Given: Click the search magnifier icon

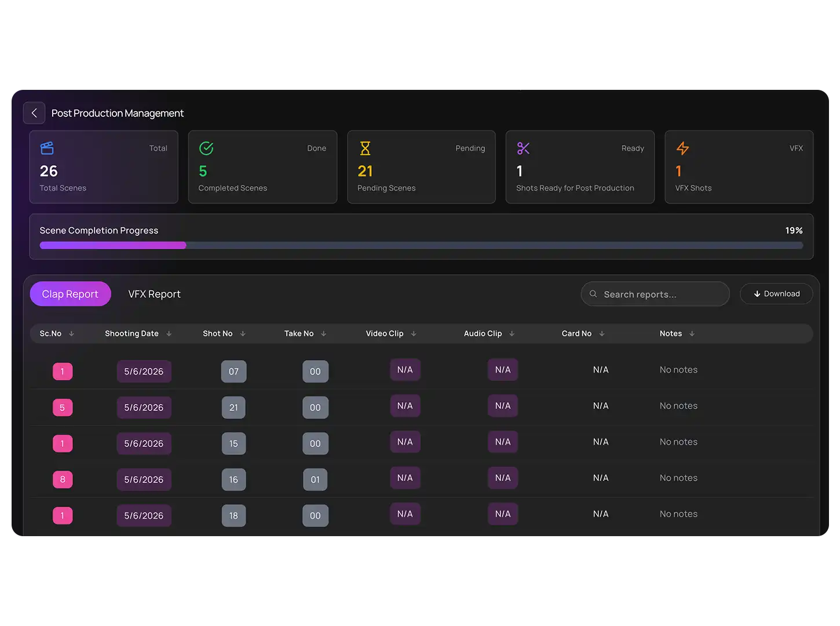Looking at the screenshot, I should [x=593, y=294].
